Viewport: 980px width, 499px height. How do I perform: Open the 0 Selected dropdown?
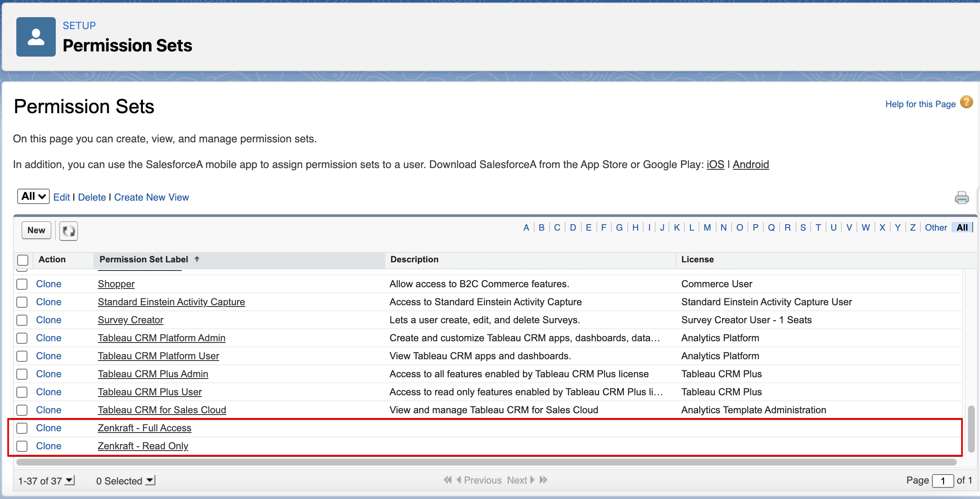point(150,481)
